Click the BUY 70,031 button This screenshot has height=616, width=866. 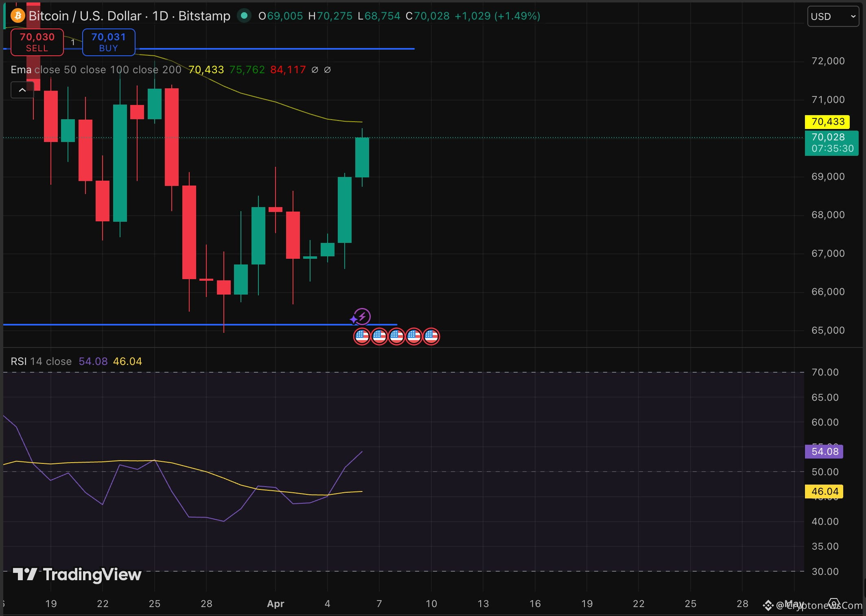108,42
